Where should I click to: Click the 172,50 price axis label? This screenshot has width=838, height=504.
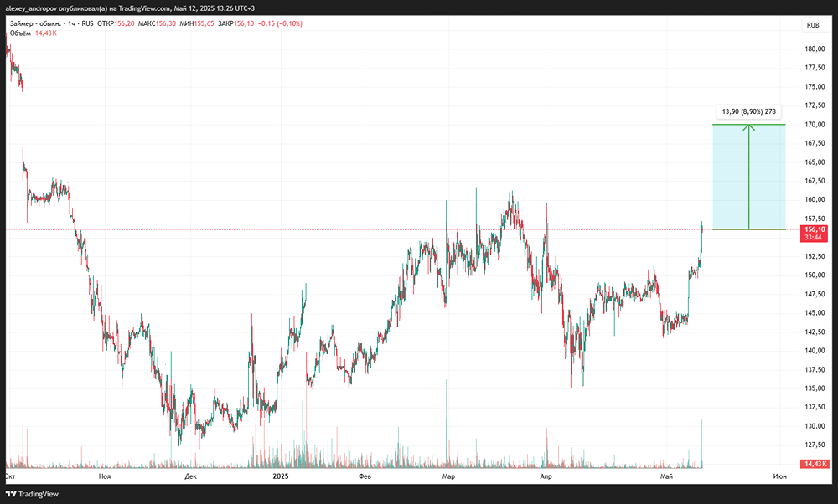point(815,105)
